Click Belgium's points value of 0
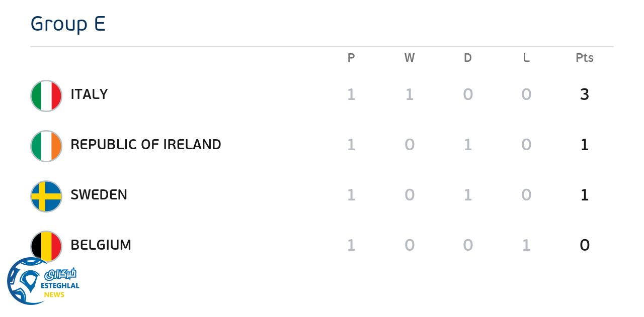The height and width of the screenshot is (317, 644). click(585, 245)
